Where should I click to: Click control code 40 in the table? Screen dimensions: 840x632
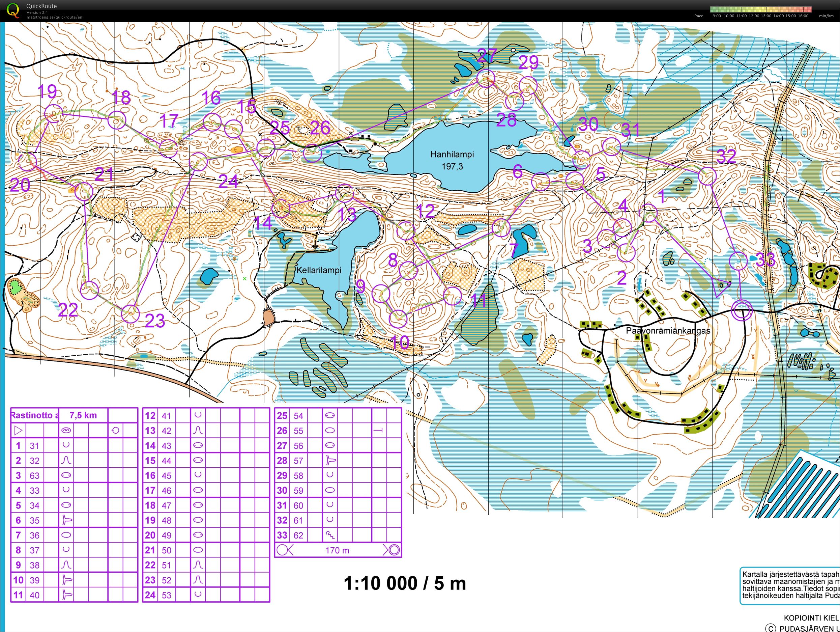point(34,595)
